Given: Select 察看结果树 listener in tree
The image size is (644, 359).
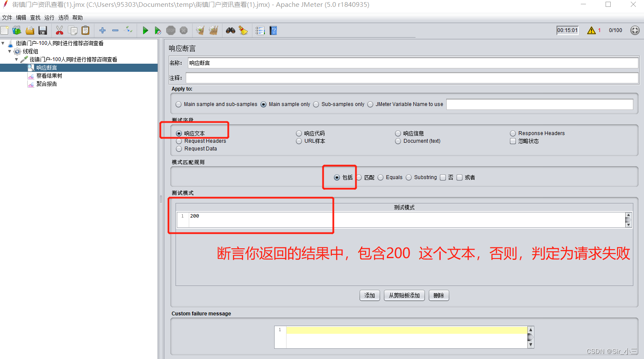Looking at the screenshot, I should [x=49, y=76].
